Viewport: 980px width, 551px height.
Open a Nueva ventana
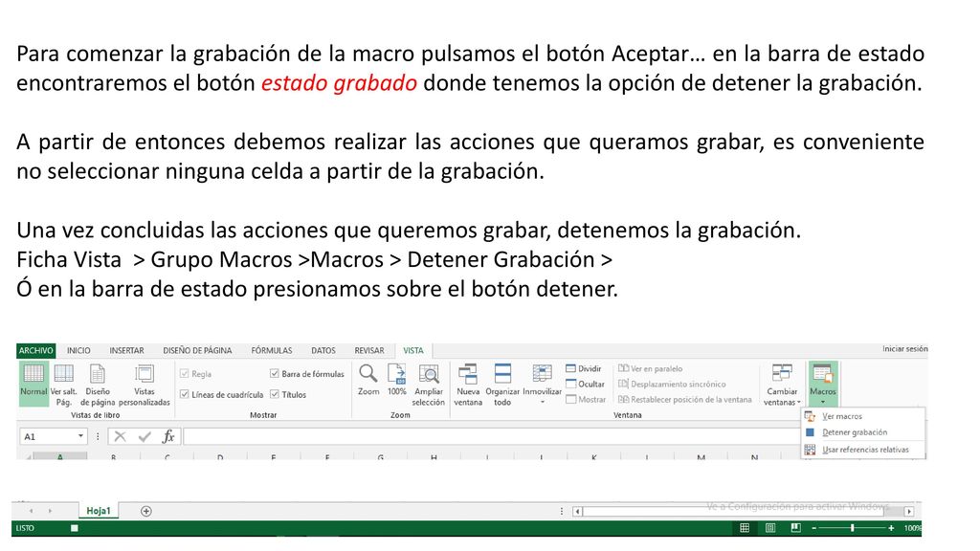pyautogui.click(x=467, y=384)
